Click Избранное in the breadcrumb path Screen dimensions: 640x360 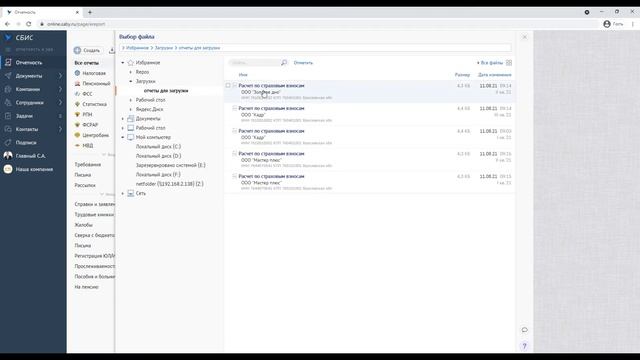(x=137, y=48)
